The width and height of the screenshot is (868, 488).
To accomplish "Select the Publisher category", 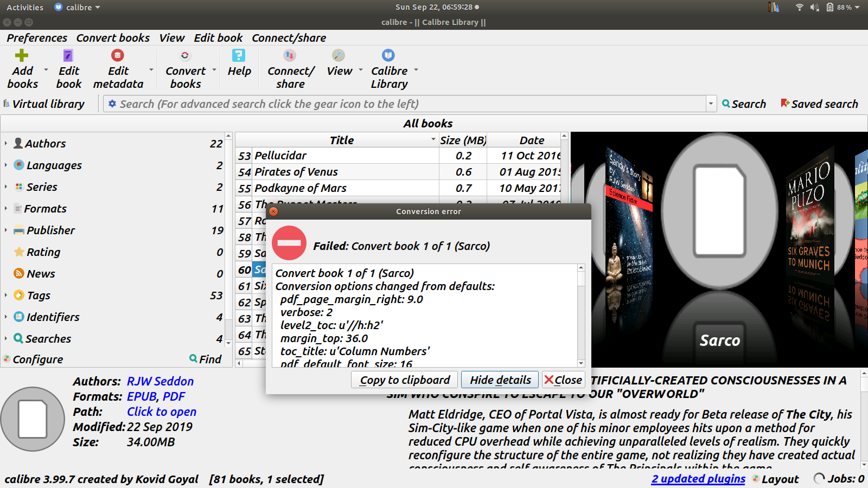I will point(50,230).
